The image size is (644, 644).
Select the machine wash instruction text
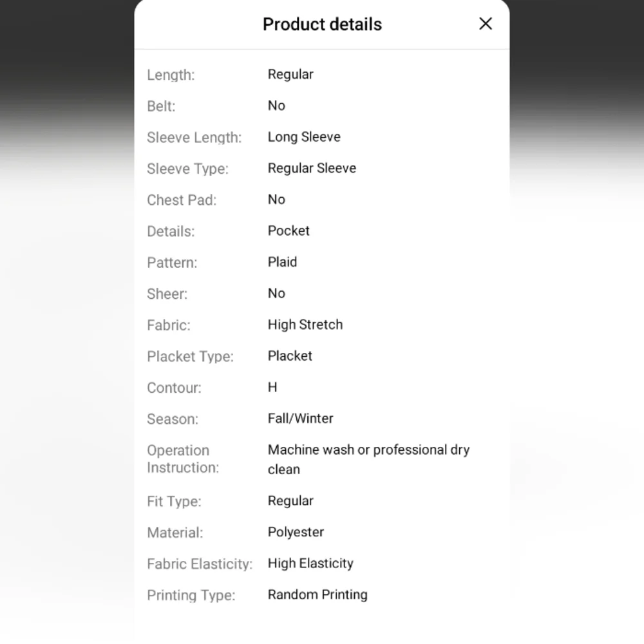tap(368, 459)
